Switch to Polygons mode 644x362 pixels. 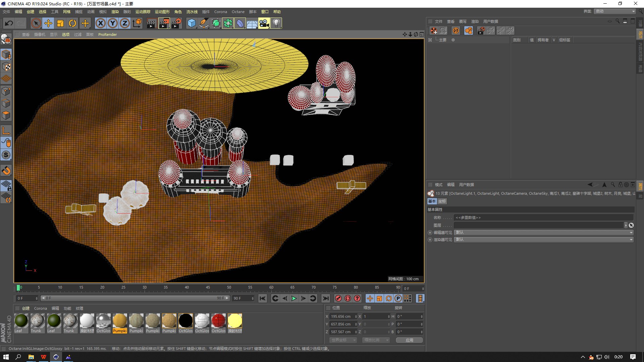tap(6, 116)
